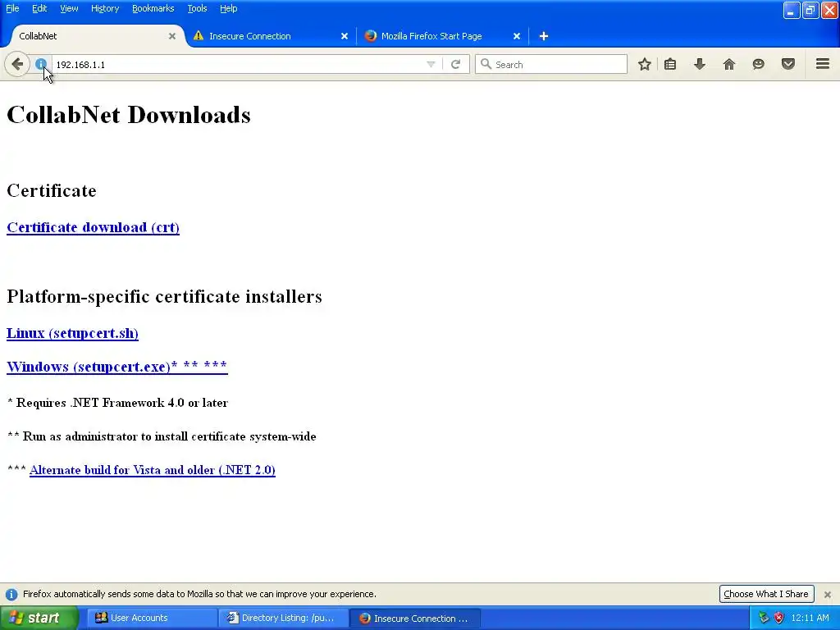Image resolution: width=840 pixels, height=630 pixels.
Task: Show bookmarks list icon
Action: pyautogui.click(x=670, y=64)
